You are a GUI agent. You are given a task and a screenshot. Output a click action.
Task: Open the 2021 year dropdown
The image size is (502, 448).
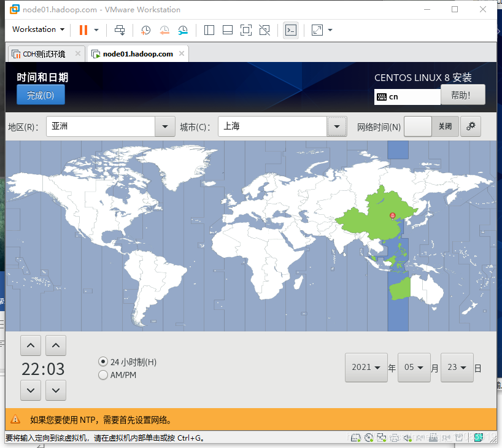click(366, 368)
